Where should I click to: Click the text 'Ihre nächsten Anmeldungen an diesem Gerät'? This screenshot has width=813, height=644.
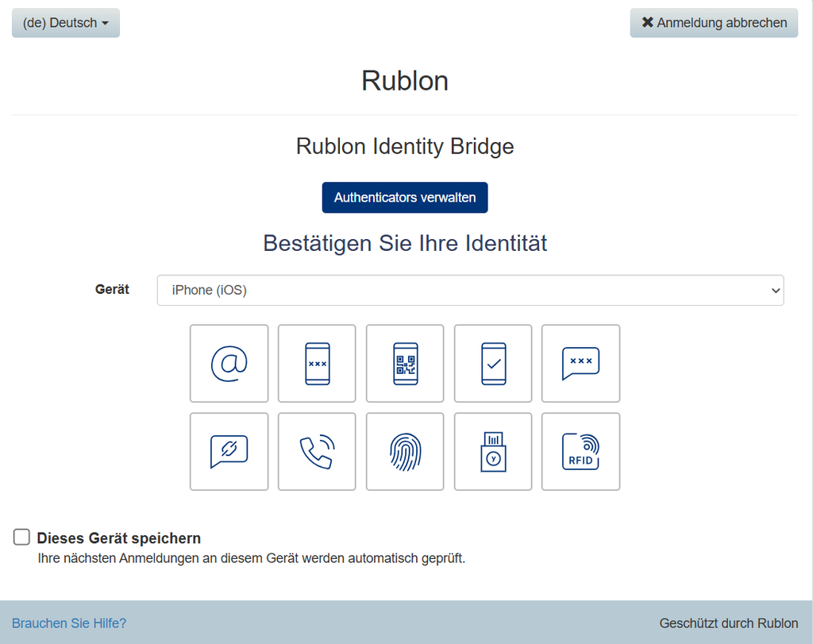(168, 558)
